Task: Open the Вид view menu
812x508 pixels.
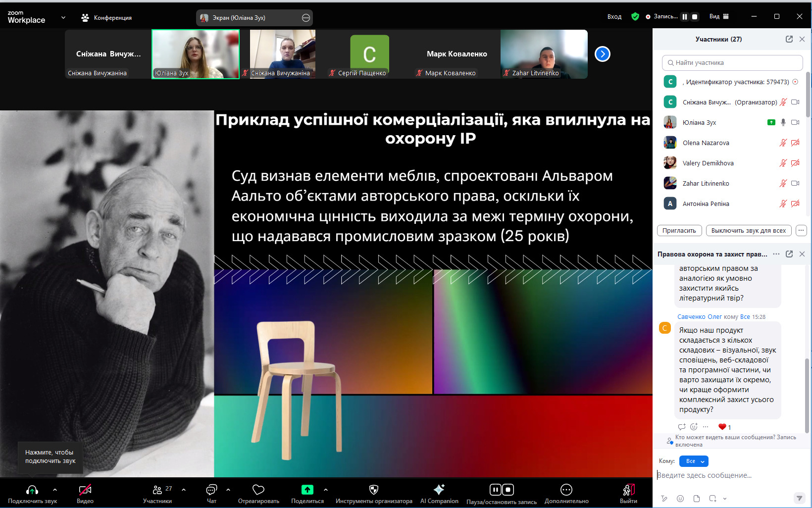Action: (x=719, y=16)
